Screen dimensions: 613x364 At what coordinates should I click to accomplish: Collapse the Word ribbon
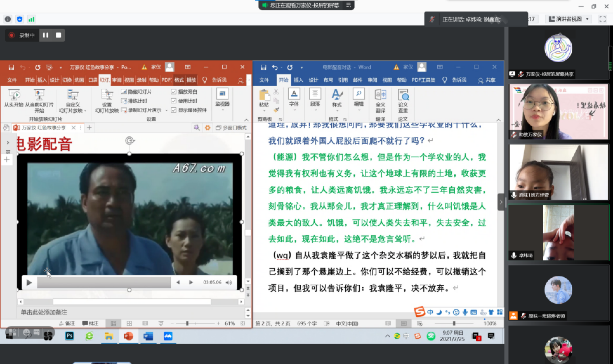click(x=498, y=120)
